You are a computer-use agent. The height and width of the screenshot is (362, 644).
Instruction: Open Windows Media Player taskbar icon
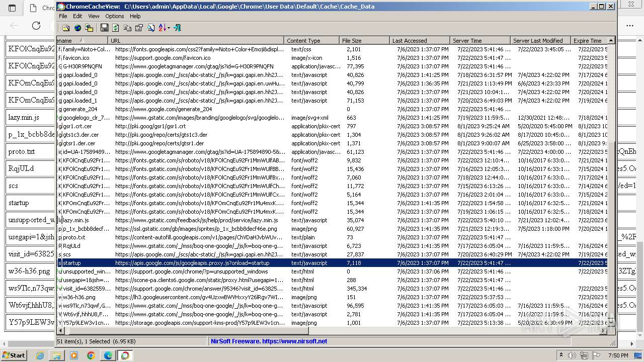tap(74, 355)
